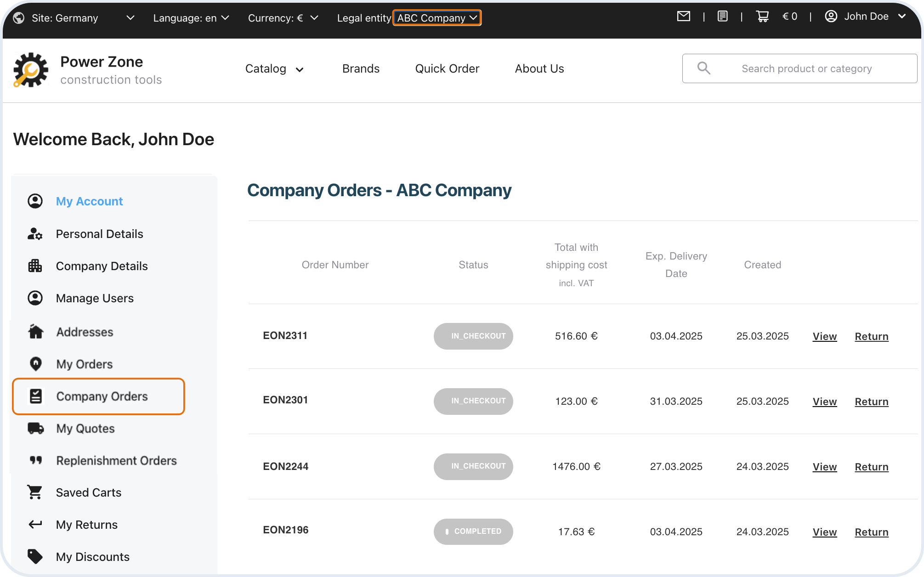This screenshot has width=924, height=577.
Task: Open the shopping cart icon
Action: pos(762,17)
